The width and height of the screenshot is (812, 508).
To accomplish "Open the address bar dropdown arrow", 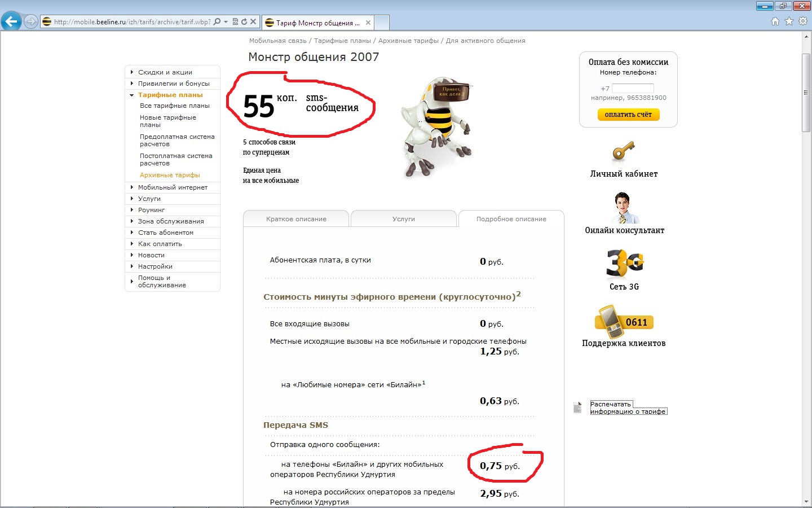I will tap(226, 22).
